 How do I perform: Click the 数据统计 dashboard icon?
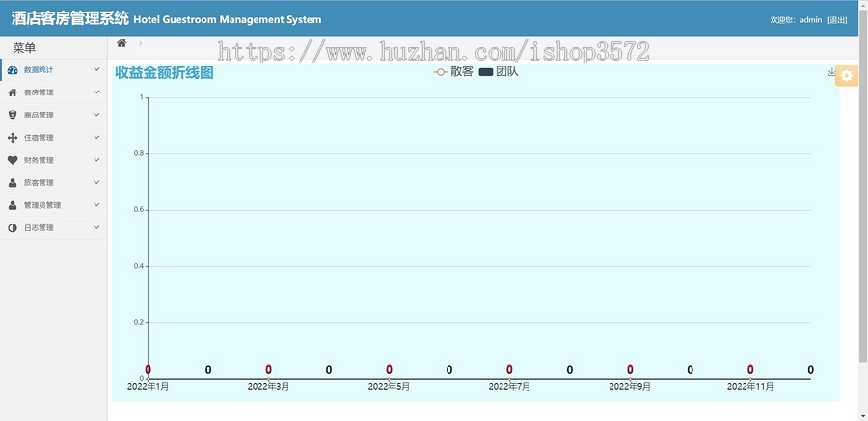tap(13, 70)
